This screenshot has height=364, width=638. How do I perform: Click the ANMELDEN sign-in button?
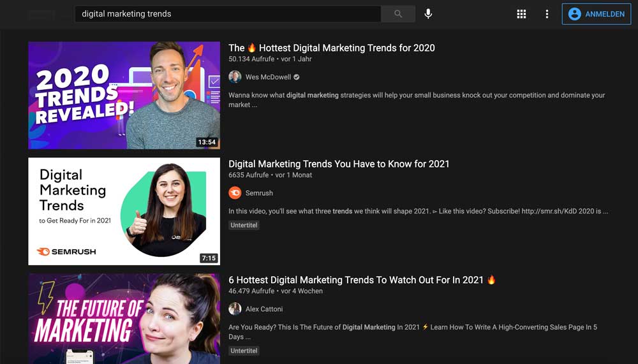pos(597,14)
